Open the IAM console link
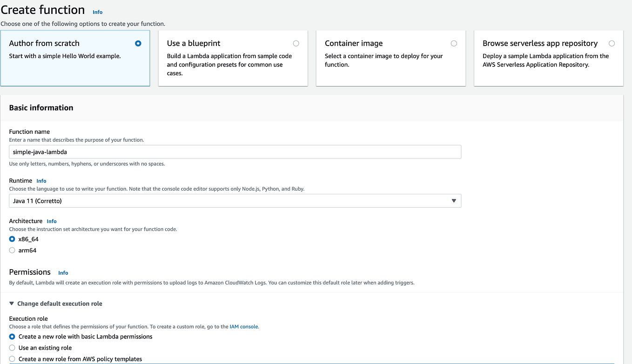Screen dimensions: 632x364 [x=243, y=327]
